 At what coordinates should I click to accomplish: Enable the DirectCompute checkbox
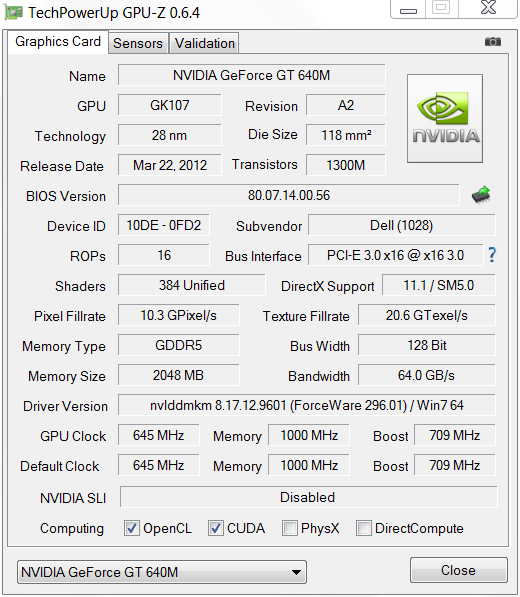[364, 528]
